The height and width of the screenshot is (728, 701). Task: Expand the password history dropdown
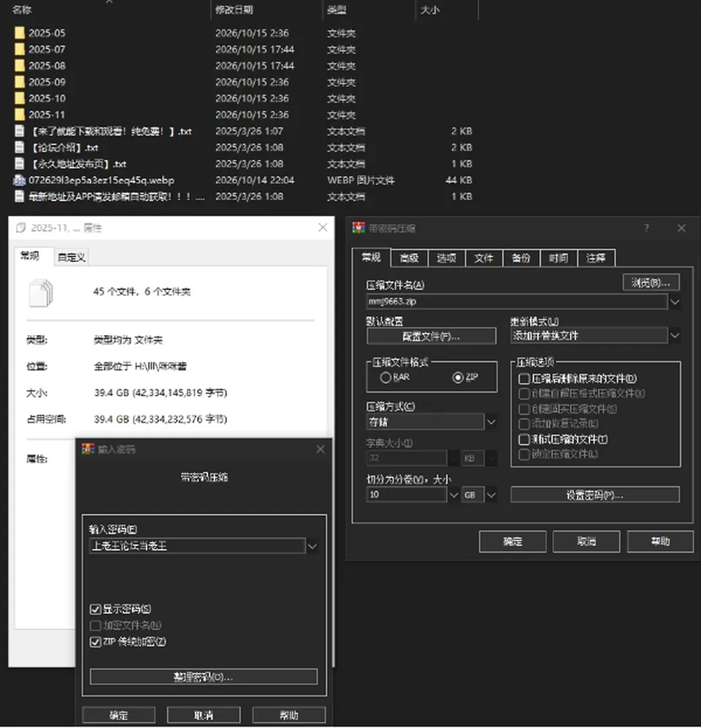(x=313, y=546)
